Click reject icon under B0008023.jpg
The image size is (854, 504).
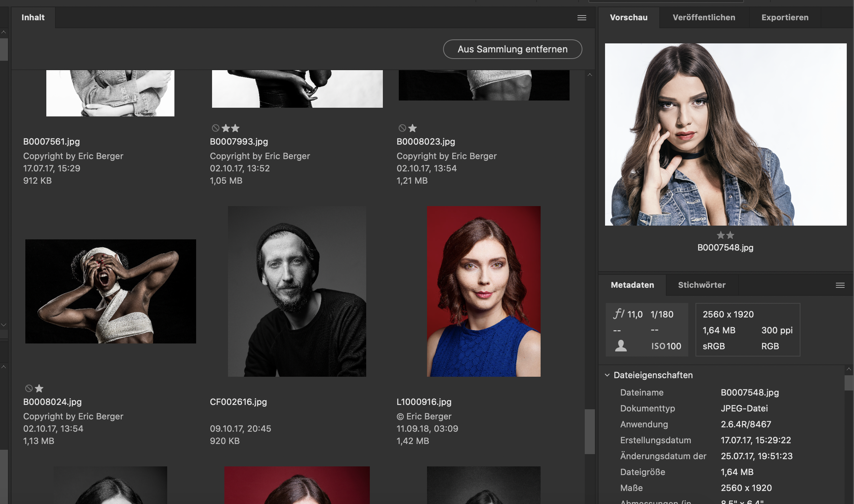coord(402,128)
